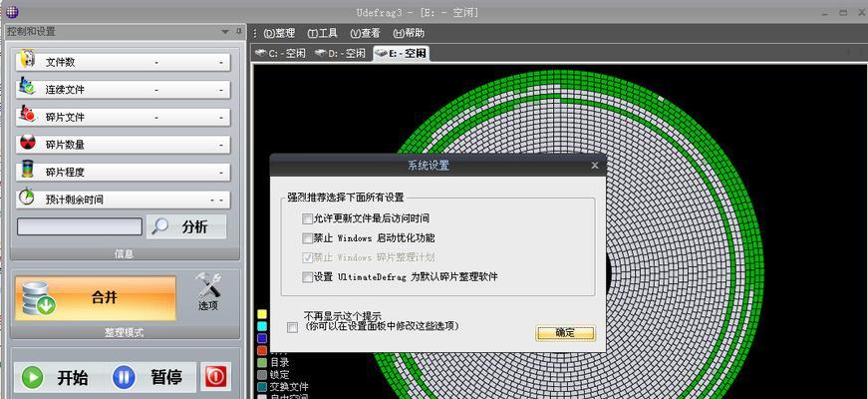Click the green 目录 legend swatch

coord(262,362)
